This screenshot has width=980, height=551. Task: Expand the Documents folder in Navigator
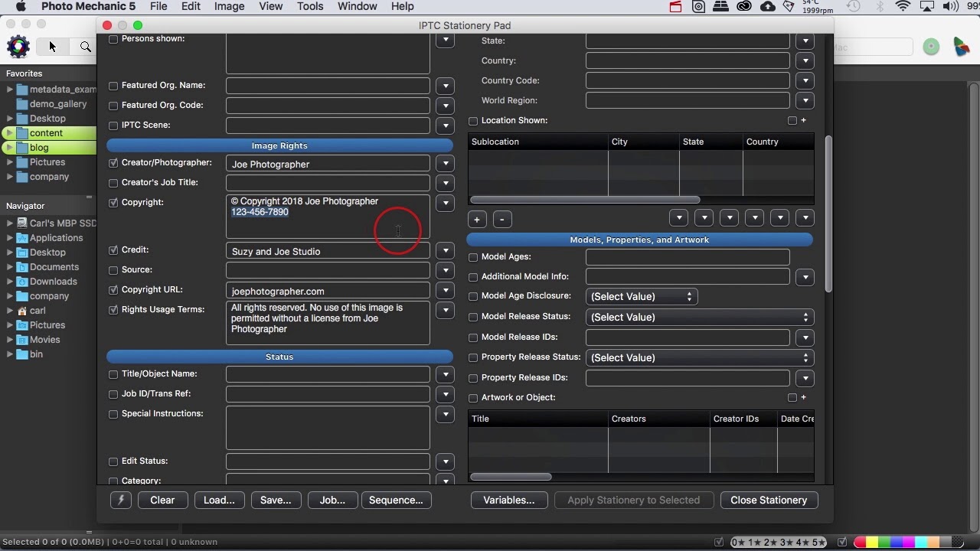pos(10,267)
